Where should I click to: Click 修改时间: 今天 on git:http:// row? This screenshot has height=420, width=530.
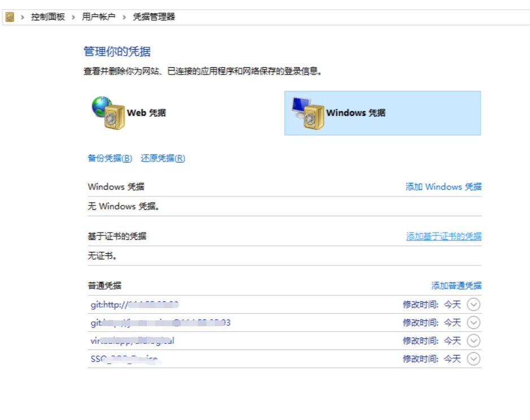(432, 304)
